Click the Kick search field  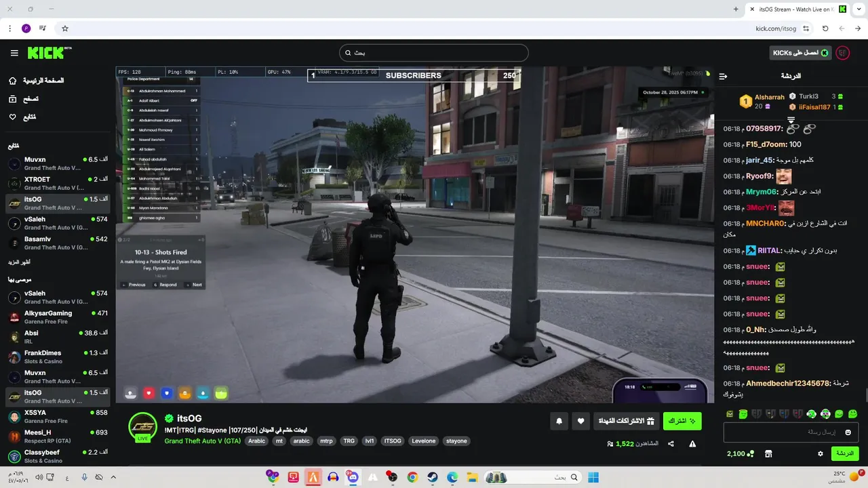(x=434, y=53)
